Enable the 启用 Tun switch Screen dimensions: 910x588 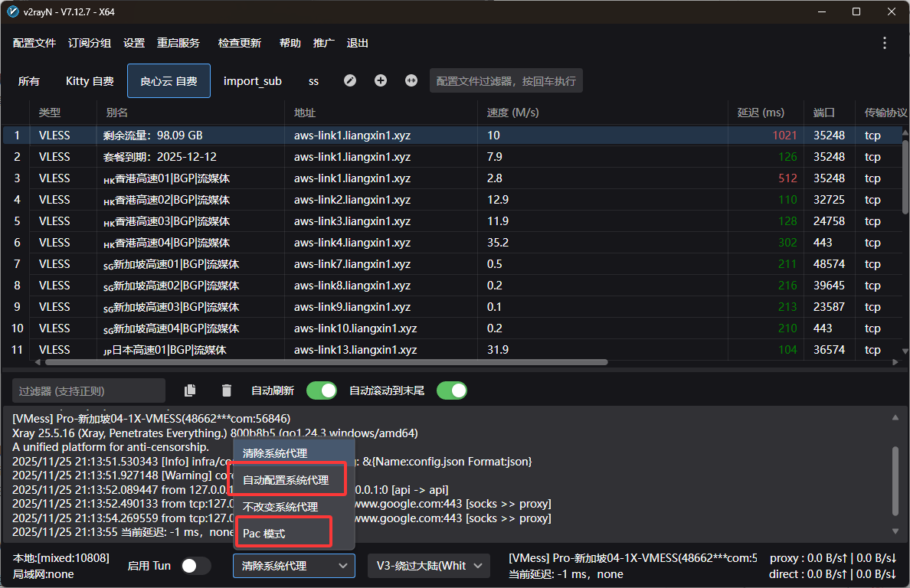pos(195,566)
